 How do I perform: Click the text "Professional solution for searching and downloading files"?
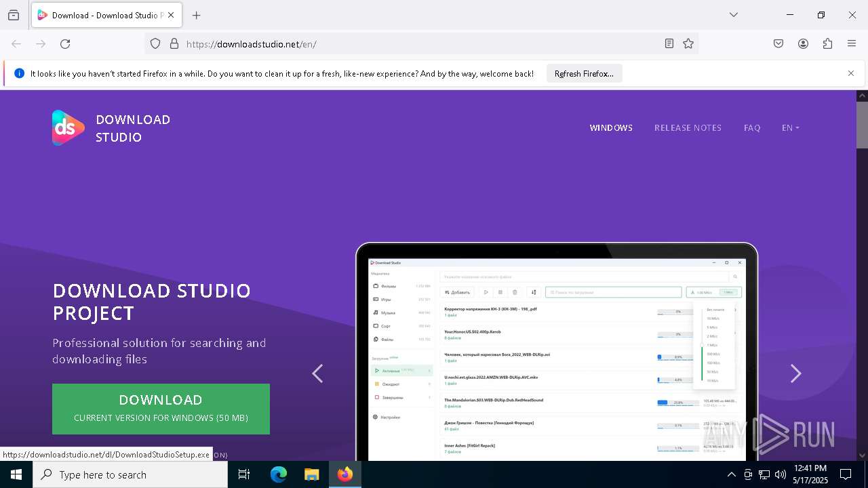[x=159, y=351]
